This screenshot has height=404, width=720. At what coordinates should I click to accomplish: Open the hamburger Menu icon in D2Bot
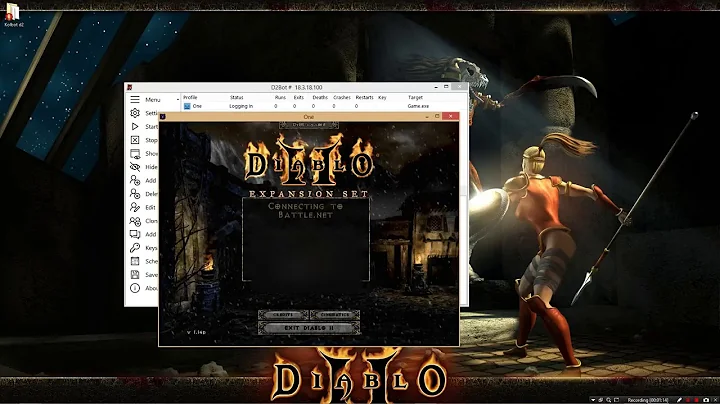point(135,99)
